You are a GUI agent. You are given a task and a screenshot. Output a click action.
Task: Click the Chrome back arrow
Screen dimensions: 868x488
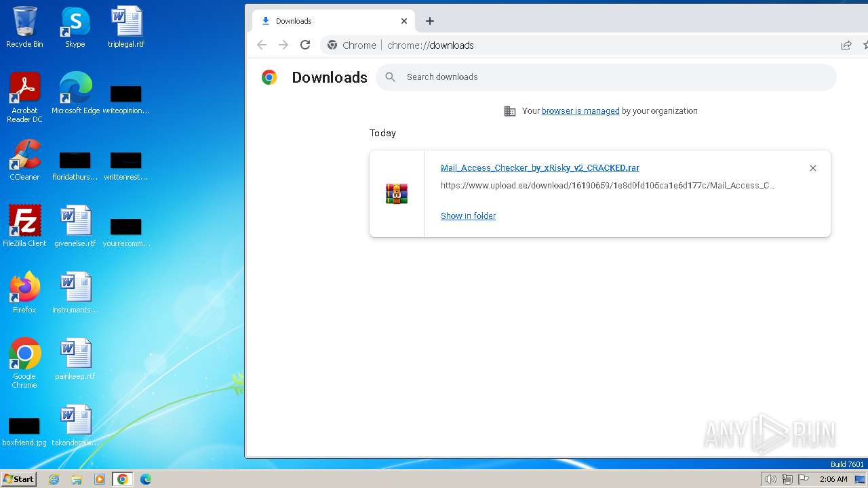click(x=262, y=45)
